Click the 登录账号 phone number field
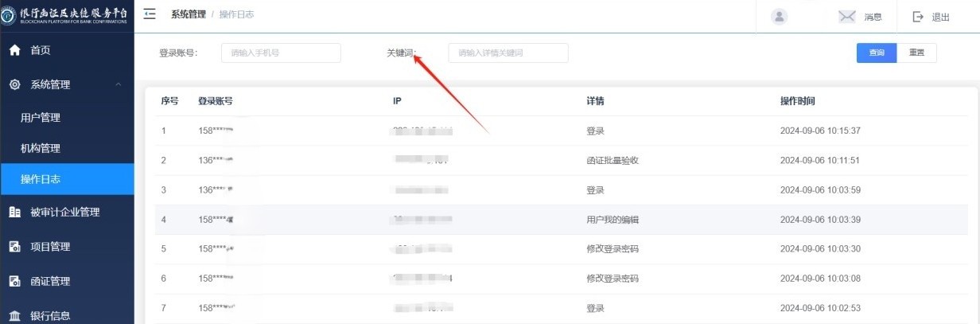This screenshot has width=980, height=324. tap(281, 53)
